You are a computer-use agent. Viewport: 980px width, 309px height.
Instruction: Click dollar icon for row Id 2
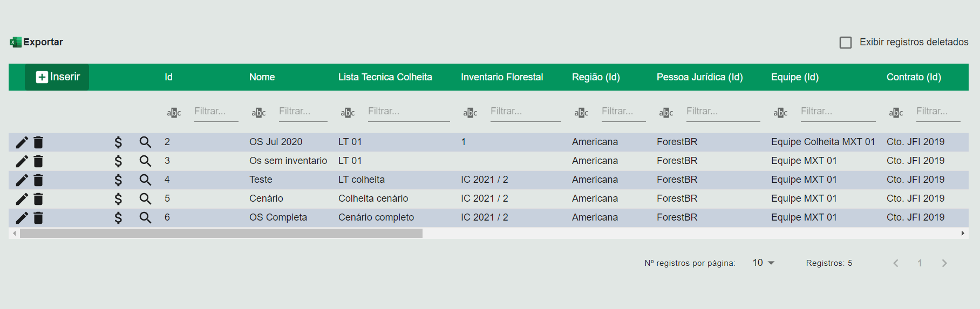(118, 142)
